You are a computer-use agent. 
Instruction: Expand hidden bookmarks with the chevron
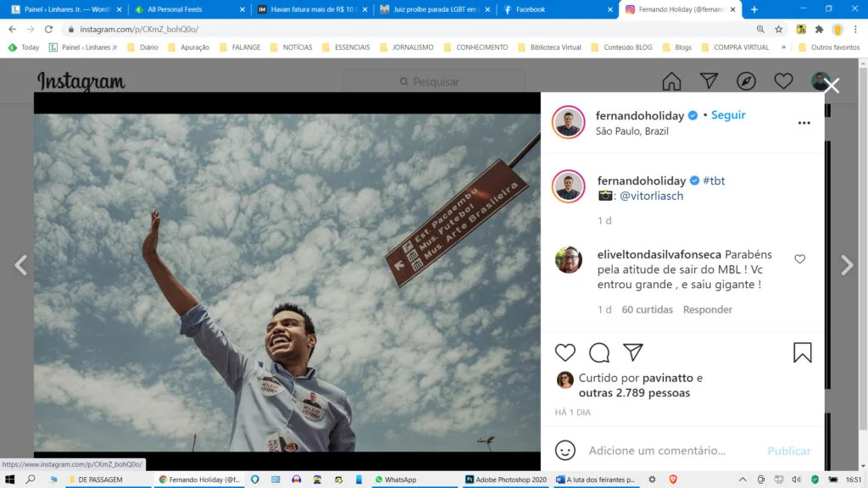(x=783, y=47)
